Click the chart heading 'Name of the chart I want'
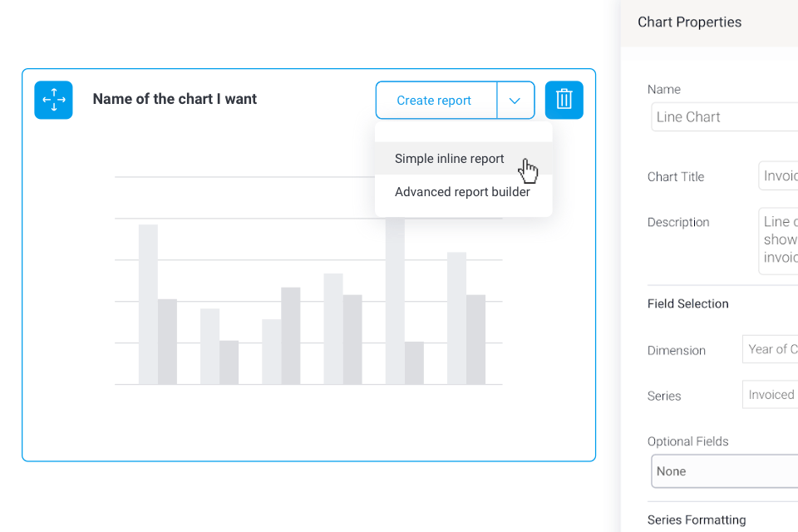 pyautogui.click(x=175, y=99)
